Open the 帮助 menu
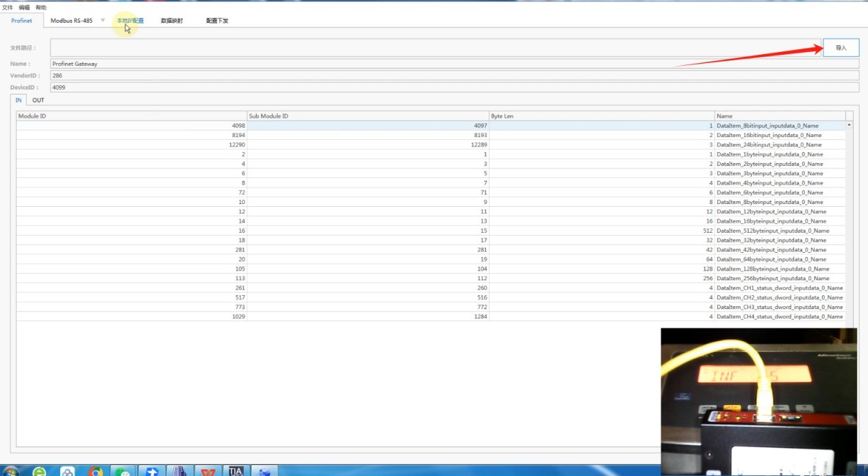 pyautogui.click(x=41, y=8)
